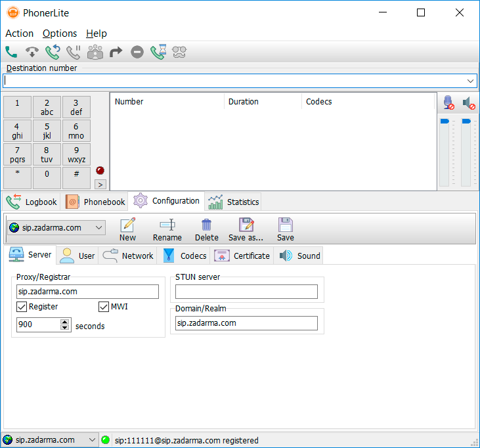Click the hang up call icon

coord(32,52)
